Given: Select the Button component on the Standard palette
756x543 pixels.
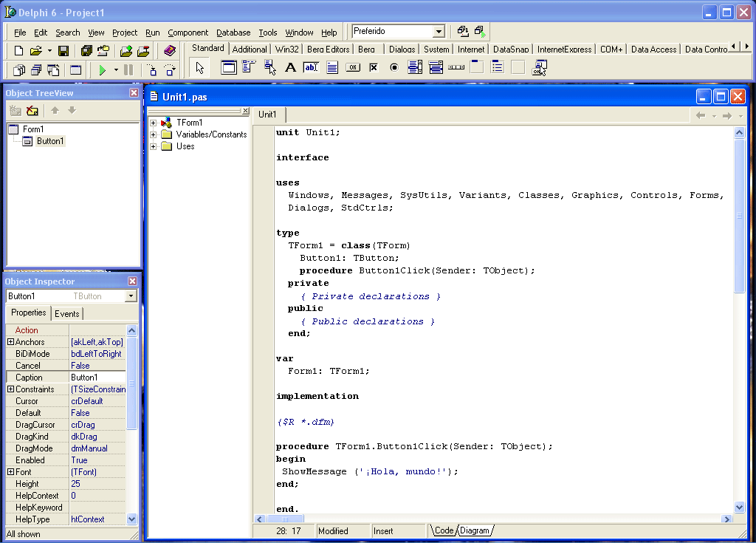Looking at the screenshot, I should tap(353, 67).
